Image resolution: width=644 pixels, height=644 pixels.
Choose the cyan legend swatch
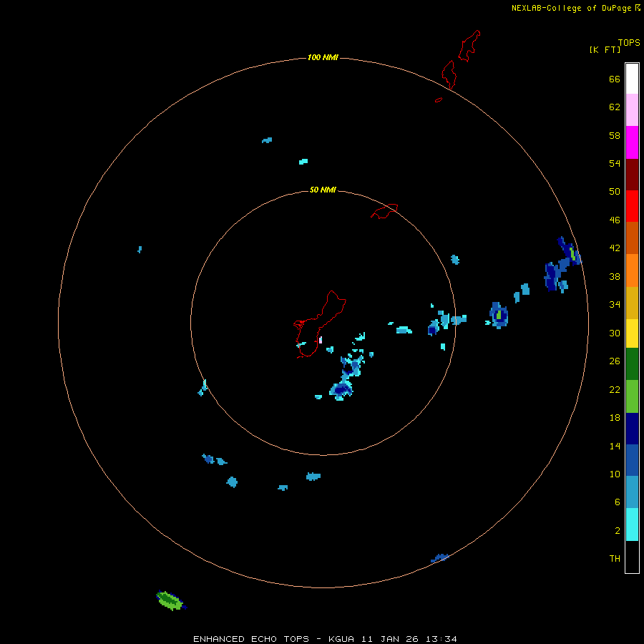pos(632,525)
